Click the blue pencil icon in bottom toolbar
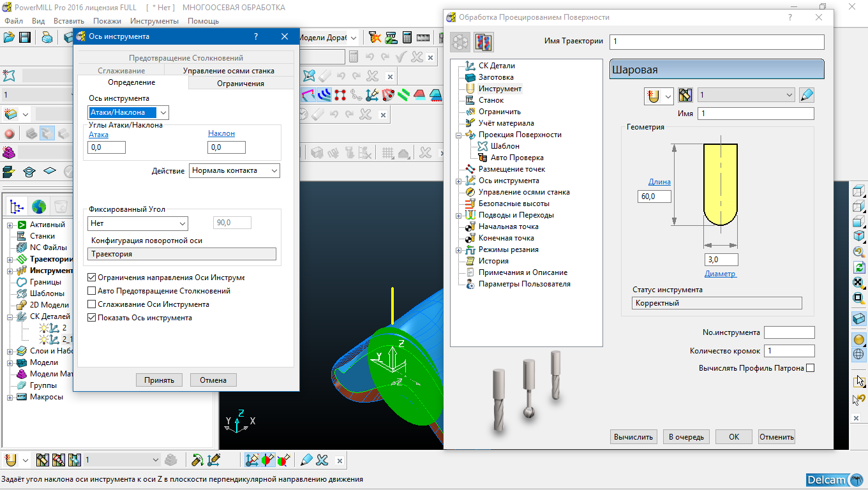Screen dimensions: 868x490 coord(307,459)
